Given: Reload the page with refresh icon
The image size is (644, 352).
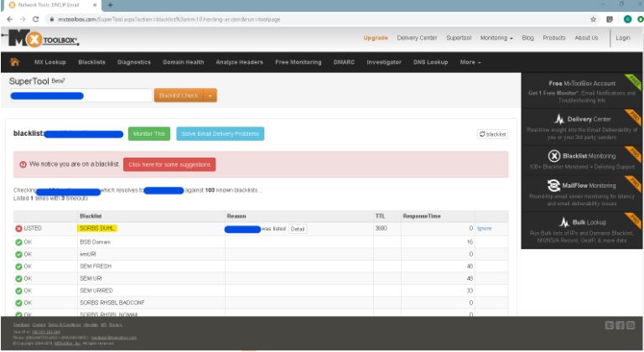Looking at the screenshot, I should 36,19.
